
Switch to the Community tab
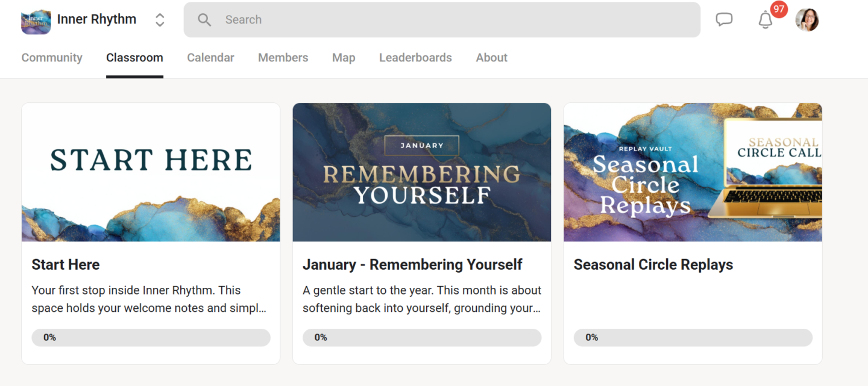(x=52, y=58)
